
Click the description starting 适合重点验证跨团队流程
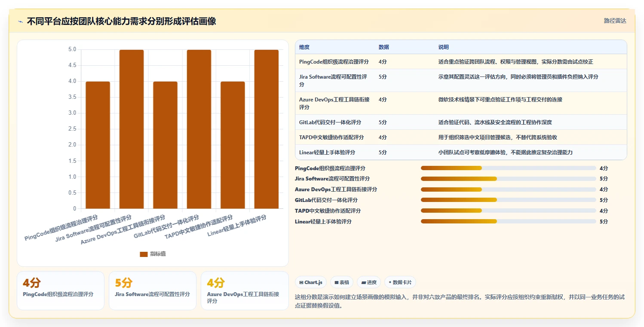(x=516, y=62)
